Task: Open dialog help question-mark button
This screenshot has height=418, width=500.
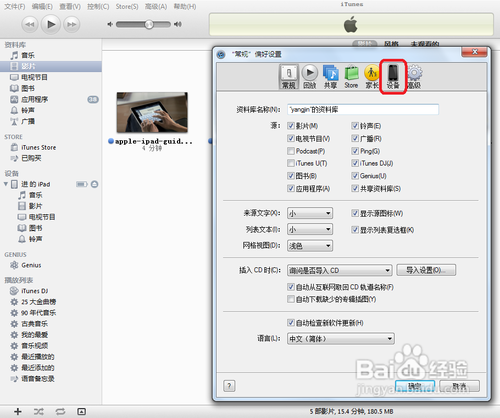Action: pyautogui.click(x=229, y=386)
